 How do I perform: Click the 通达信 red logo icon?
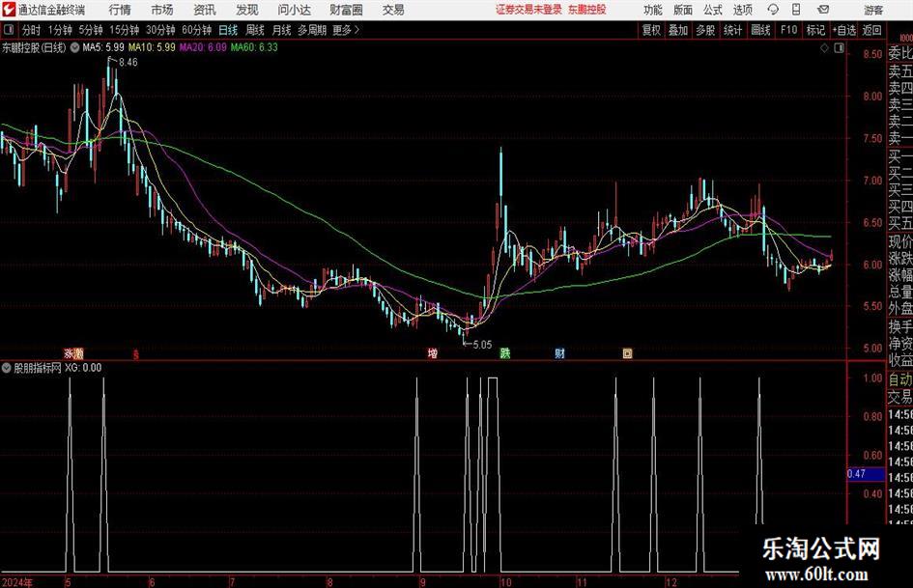pos(9,10)
